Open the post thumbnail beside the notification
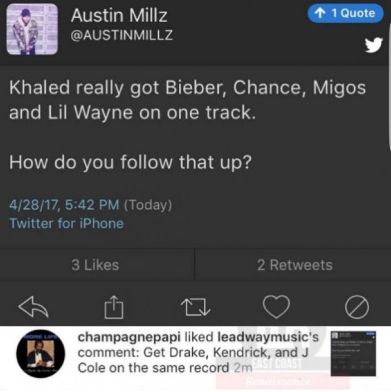 point(353,354)
